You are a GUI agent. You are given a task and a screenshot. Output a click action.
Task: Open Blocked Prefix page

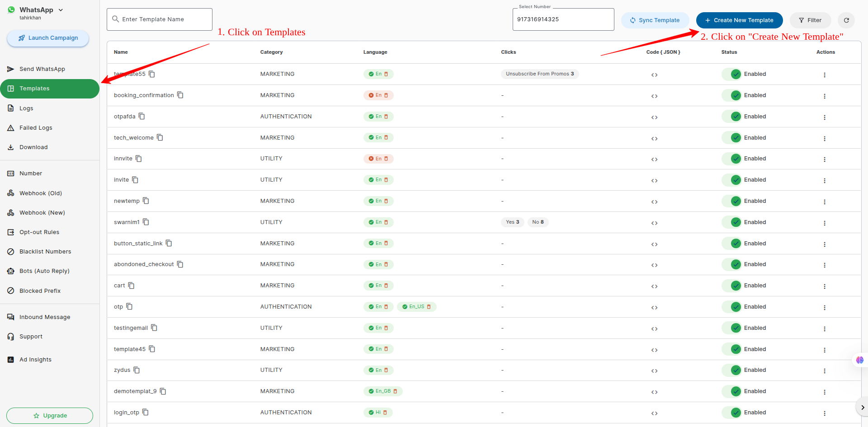(x=50, y=291)
